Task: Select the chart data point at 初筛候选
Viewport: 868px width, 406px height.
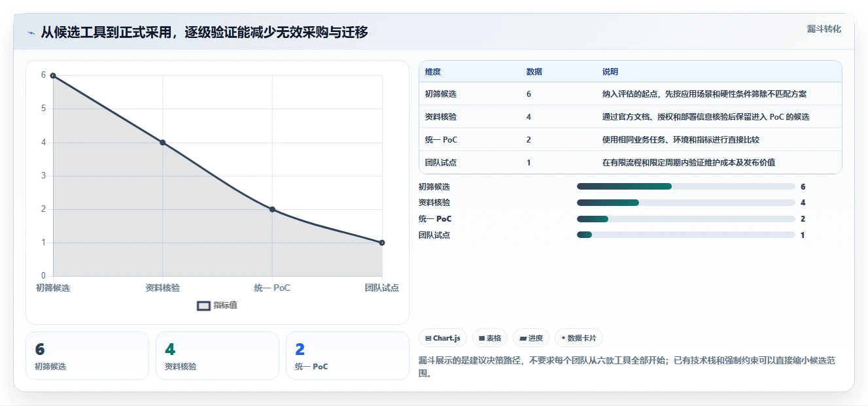Action: click(53, 75)
